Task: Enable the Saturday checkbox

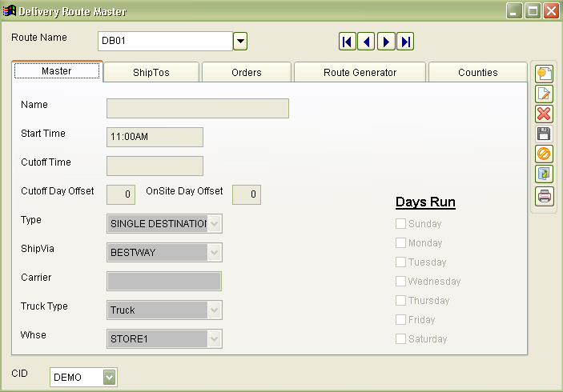Action: pos(401,339)
